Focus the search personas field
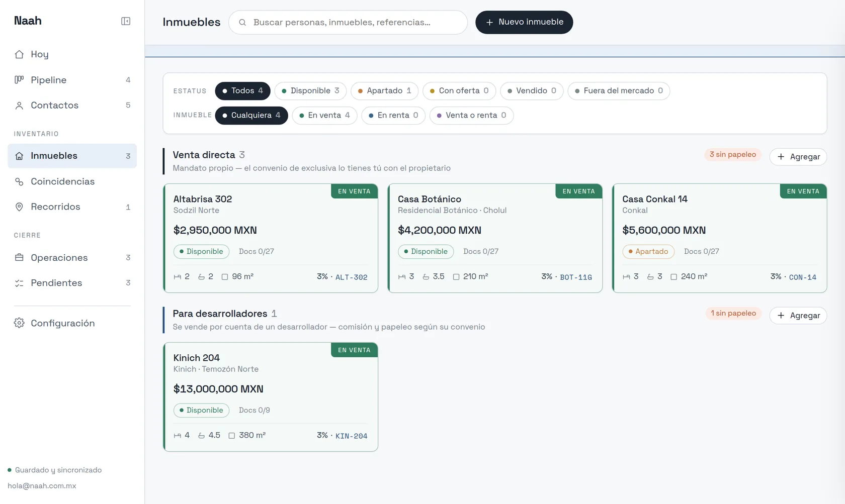This screenshot has width=845, height=504. click(348, 23)
